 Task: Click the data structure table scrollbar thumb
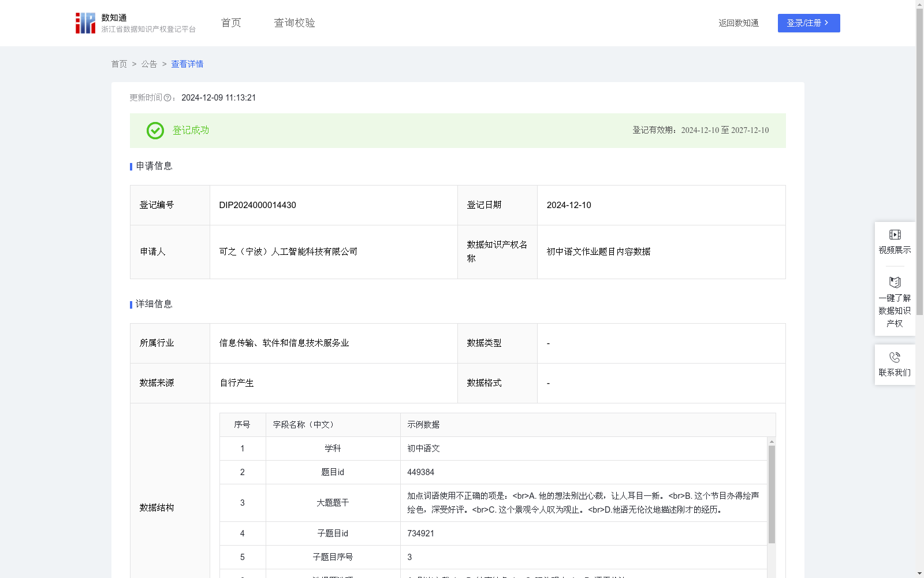(772, 494)
